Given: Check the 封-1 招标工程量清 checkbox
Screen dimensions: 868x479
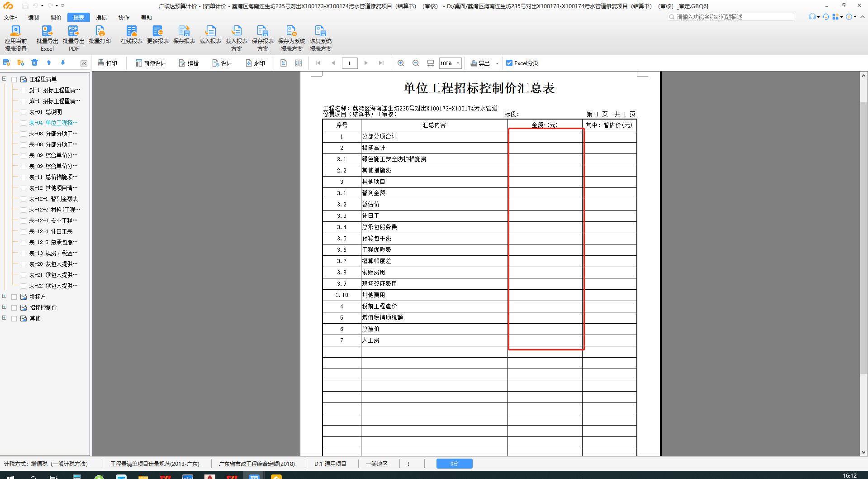Looking at the screenshot, I should coord(24,90).
